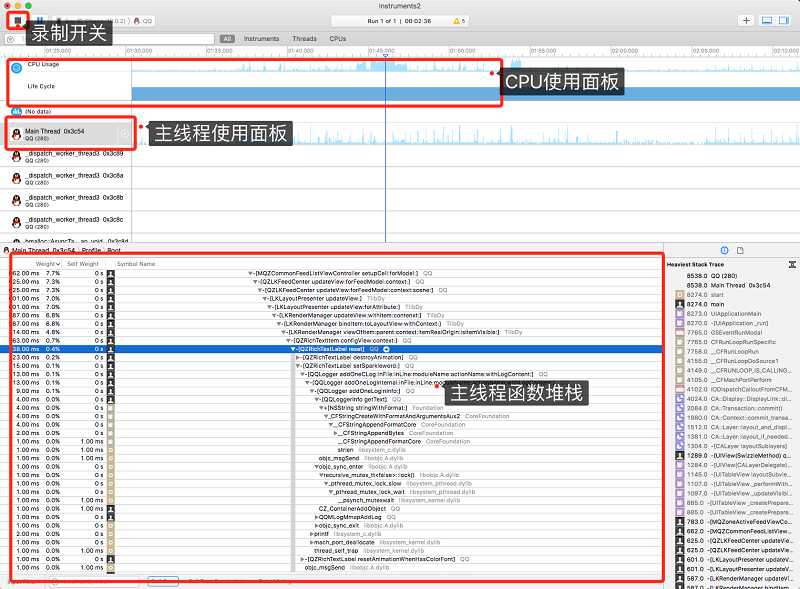
Task: Collapse the selected QZRichTextLabel reset row
Action: pyautogui.click(x=293, y=349)
